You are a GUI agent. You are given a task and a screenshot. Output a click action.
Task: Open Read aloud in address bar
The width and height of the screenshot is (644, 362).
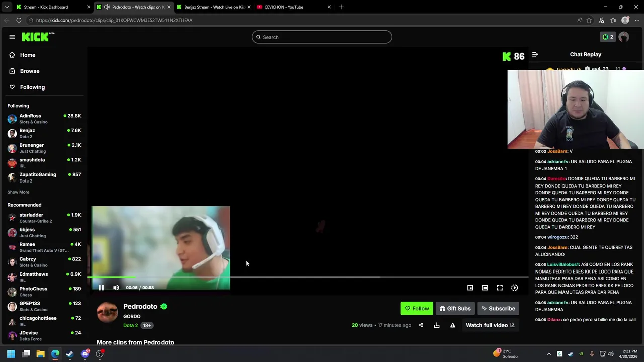(580, 20)
